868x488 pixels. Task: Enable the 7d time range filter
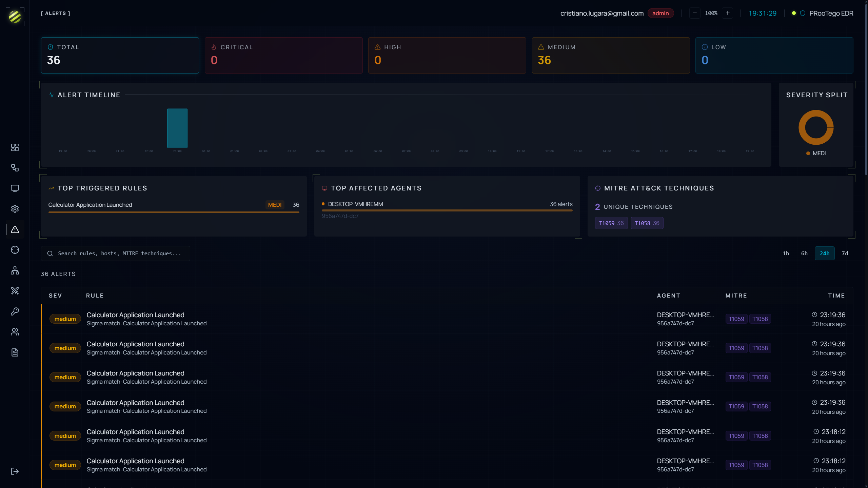[x=845, y=253]
